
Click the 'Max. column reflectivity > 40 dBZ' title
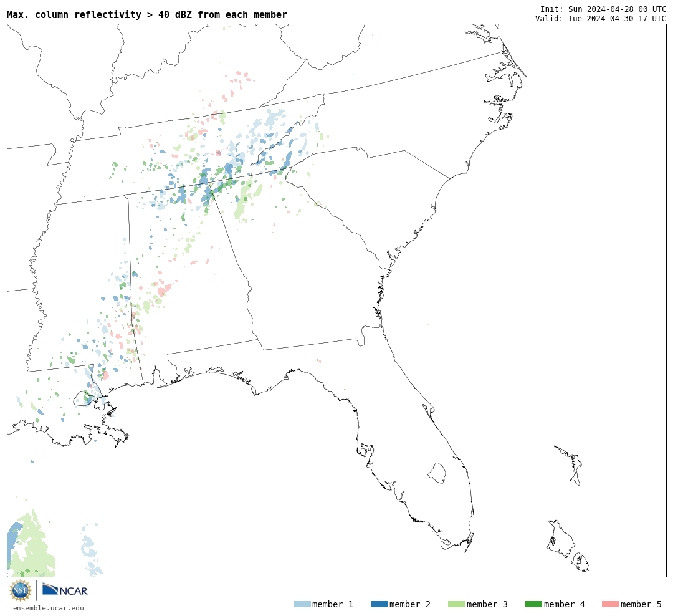tap(147, 14)
